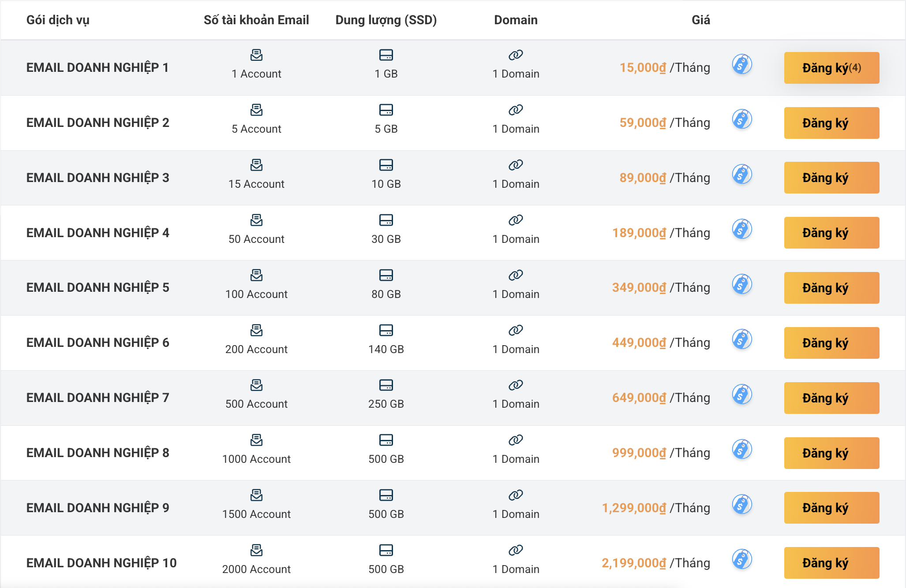Click the Giá column header
This screenshot has height=588, width=906.
pos(700,20)
